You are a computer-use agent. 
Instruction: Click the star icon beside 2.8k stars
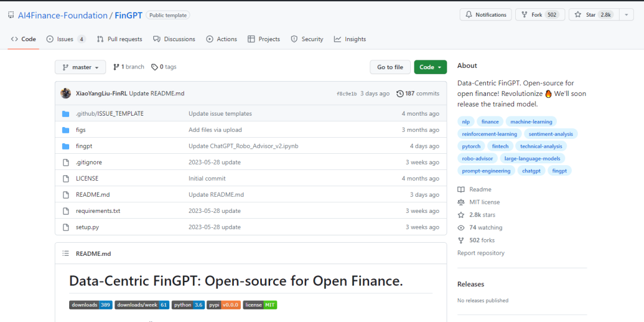pyautogui.click(x=461, y=215)
